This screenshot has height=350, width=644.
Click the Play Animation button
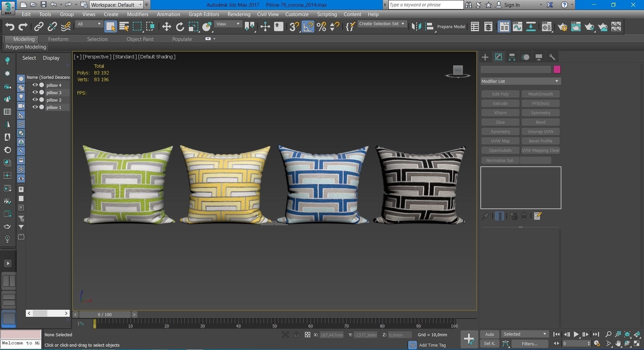coord(576,334)
